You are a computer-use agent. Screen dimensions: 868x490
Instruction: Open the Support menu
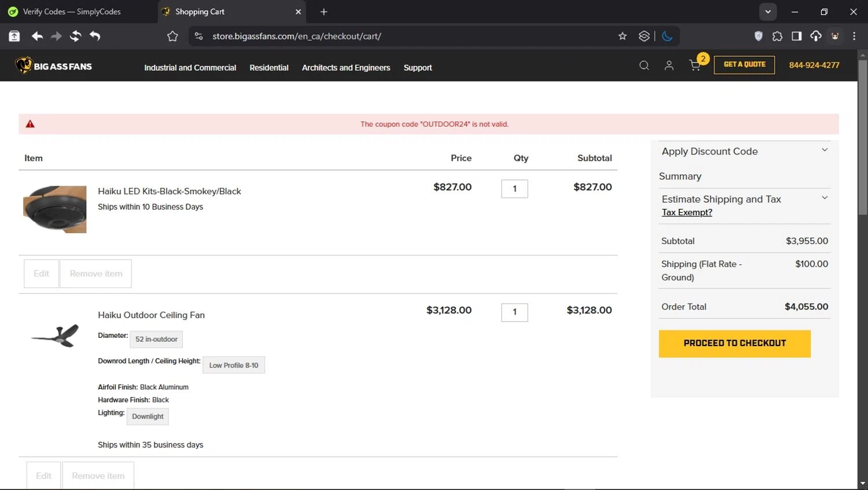[x=418, y=68]
